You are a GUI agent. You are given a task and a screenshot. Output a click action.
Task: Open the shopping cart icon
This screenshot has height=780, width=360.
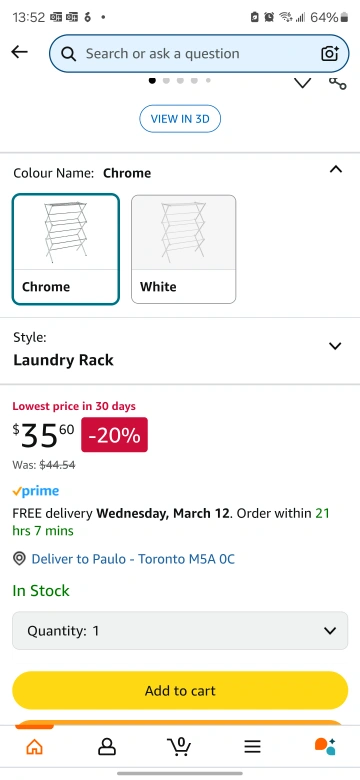[180, 746]
